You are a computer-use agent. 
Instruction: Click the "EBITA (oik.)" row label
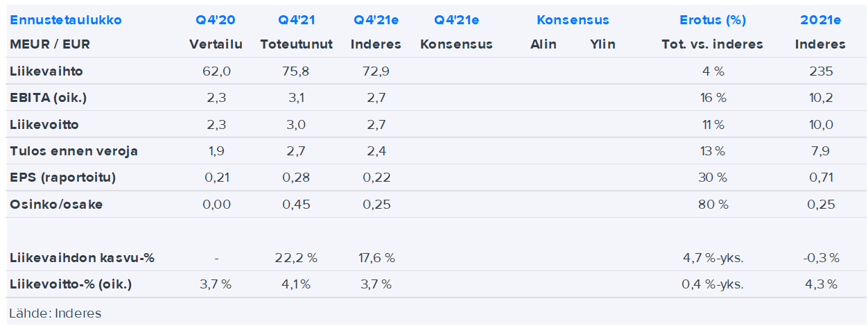(x=49, y=98)
